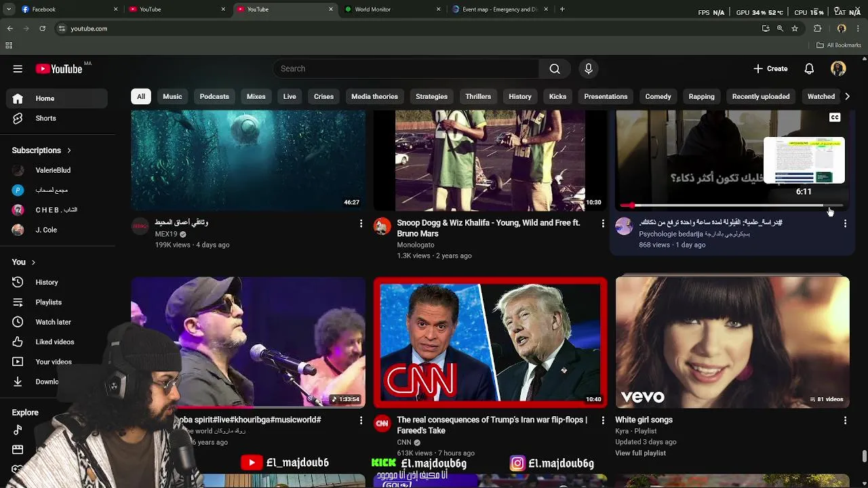Type in the YouTube search field
Screen dimensions: 868x488
(x=407, y=68)
